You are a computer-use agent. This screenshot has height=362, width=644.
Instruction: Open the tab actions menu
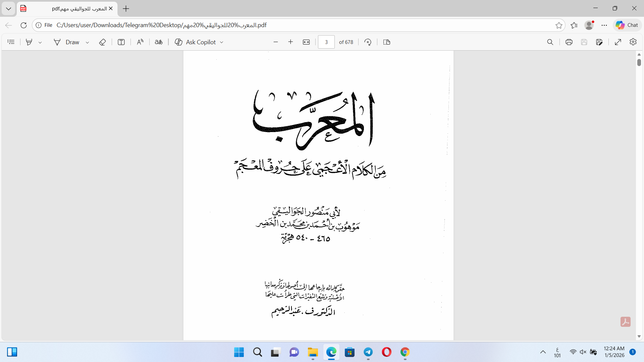[8, 9]
